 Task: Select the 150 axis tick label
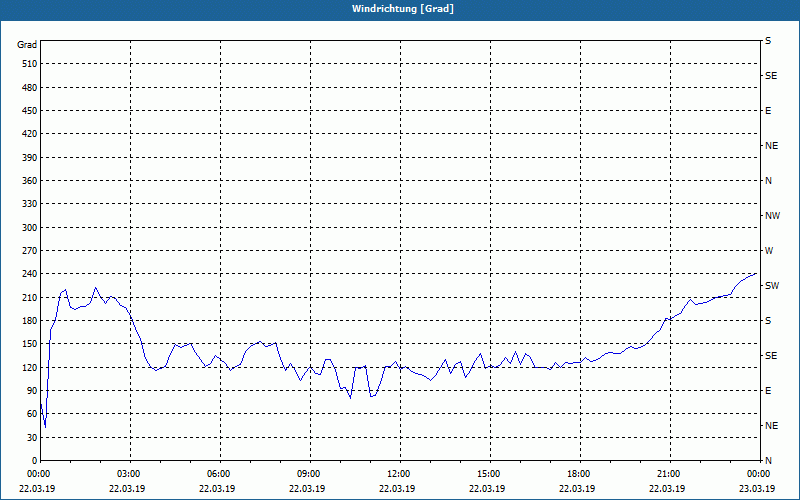pyautogui.click(x=30, y=344)
